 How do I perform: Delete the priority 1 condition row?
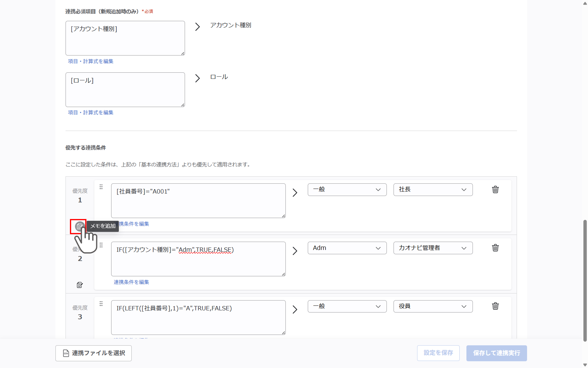point(495,189)
